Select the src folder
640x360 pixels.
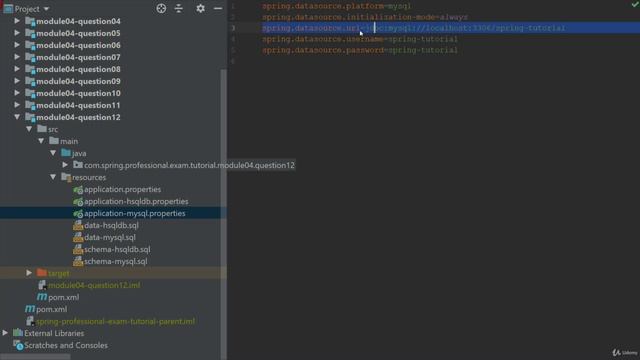click(x=53, y=129)
